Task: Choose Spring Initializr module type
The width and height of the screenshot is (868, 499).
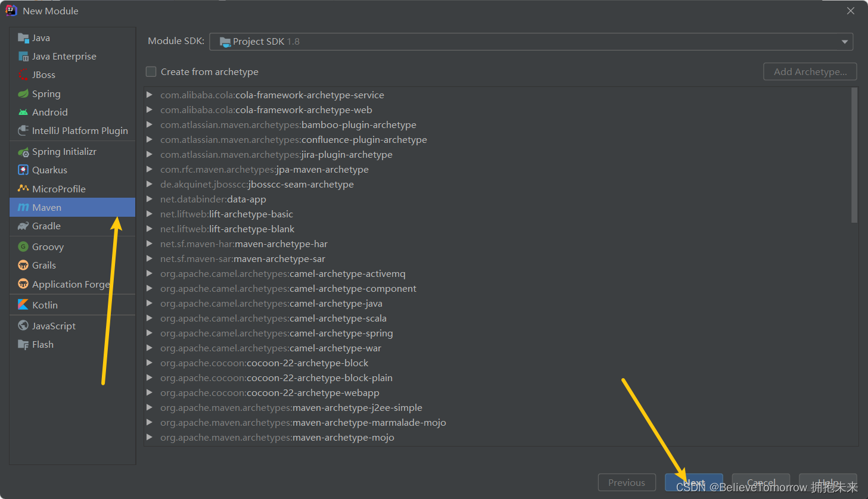Action: 73,152
